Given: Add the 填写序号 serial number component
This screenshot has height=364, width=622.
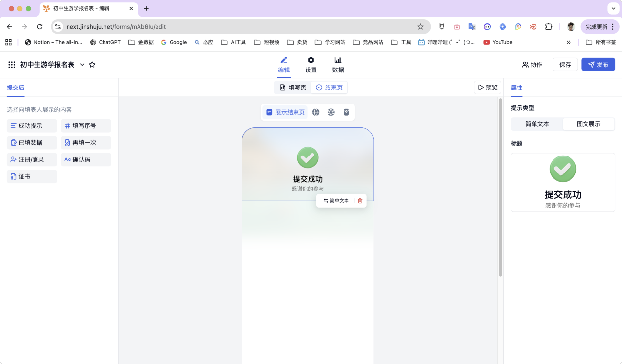Looking at the screenshot, I should (x=86, y=126).
